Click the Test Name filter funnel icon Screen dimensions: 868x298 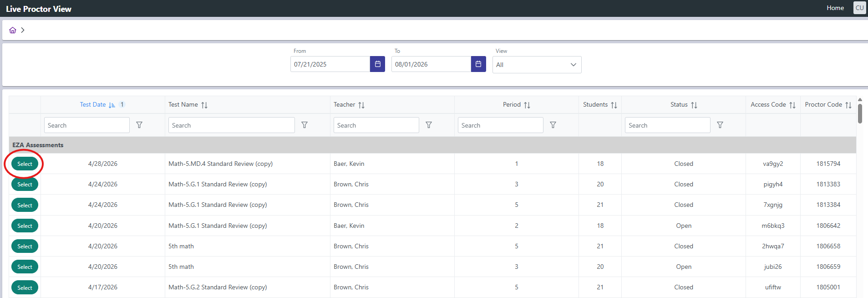pyautogui.click(x=305, y=125)
